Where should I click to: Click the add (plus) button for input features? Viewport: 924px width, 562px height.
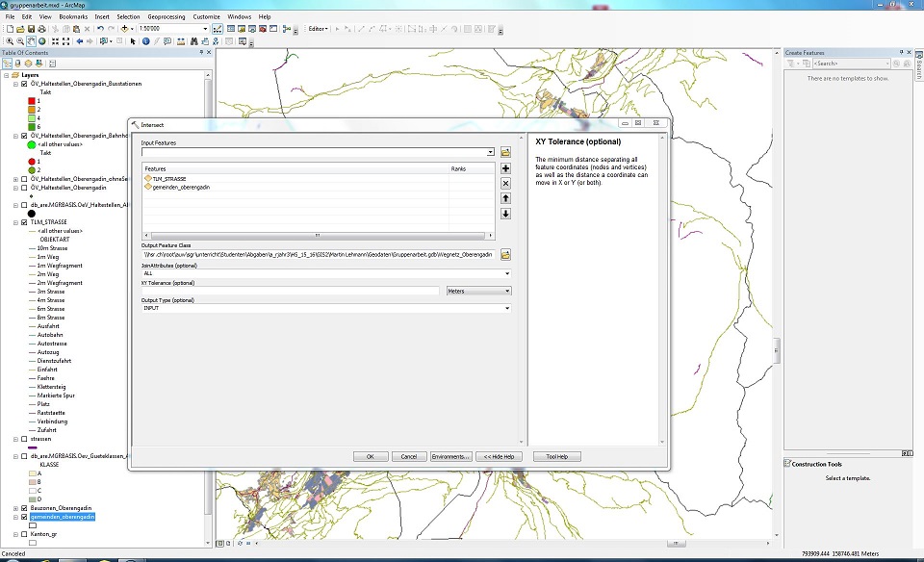(505, 168)
